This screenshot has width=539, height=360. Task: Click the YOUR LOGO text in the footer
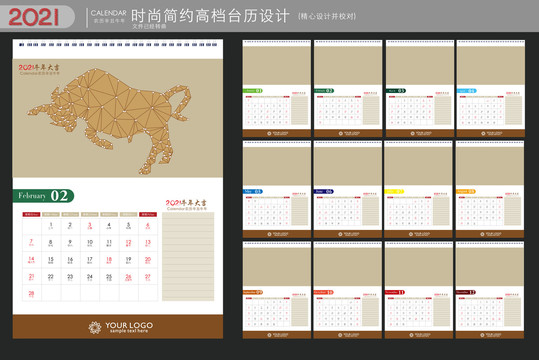click(129, 325)
